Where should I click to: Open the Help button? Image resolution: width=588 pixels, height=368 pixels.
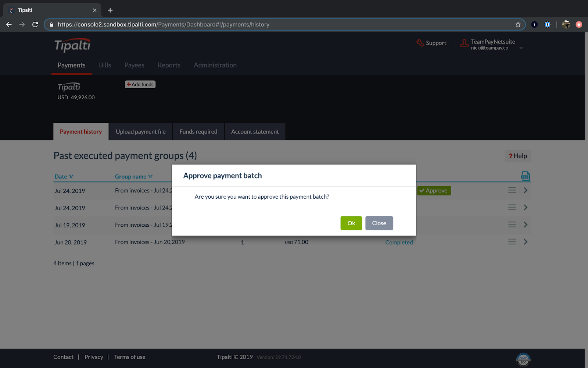(518, 156)
